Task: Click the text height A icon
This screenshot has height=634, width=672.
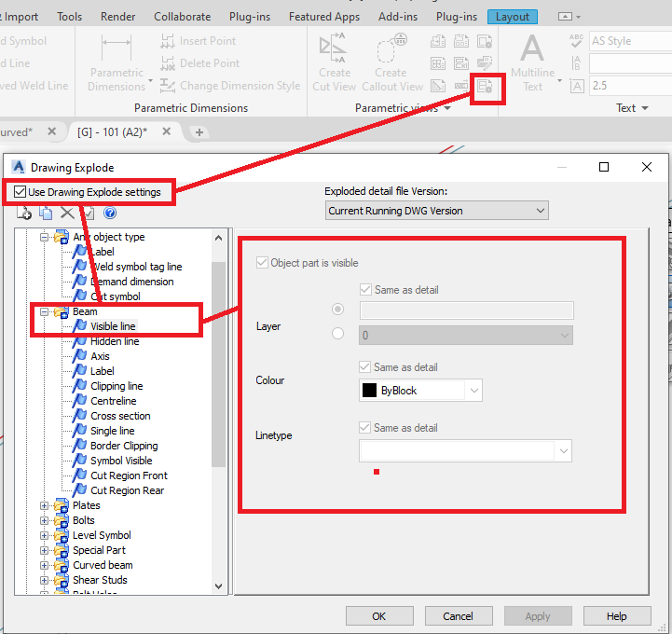Action: [x=577, y=86]
